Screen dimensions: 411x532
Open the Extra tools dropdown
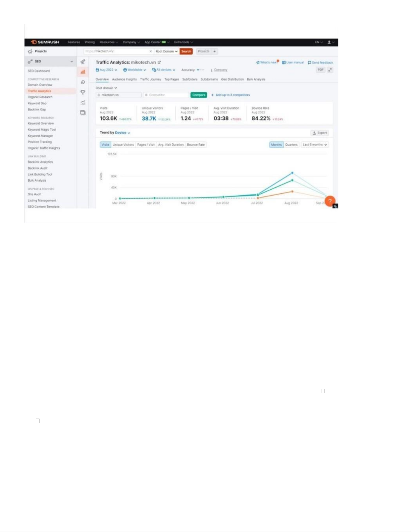(184, 42)
